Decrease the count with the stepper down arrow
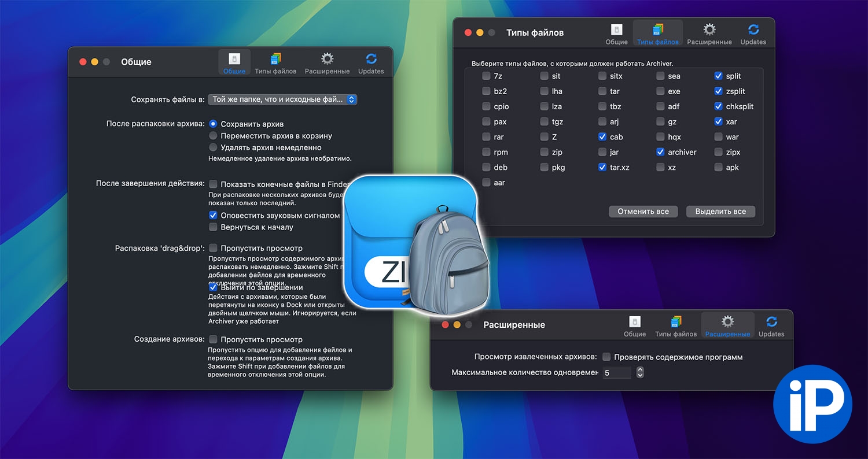Viewport: 868px width, 459px height. pyautogui.click(x=640, y=376)
